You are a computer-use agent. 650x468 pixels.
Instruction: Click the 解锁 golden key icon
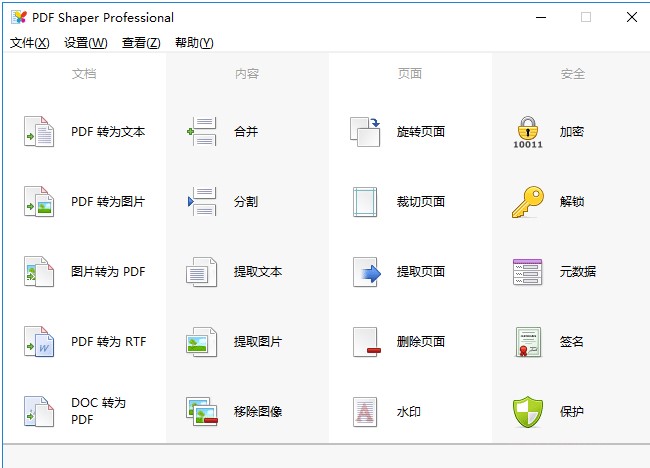click(x=528, y=201)
